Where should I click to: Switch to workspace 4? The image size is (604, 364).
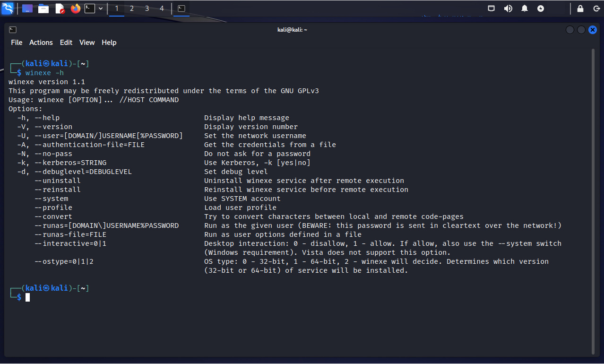[x=162, y=9]
